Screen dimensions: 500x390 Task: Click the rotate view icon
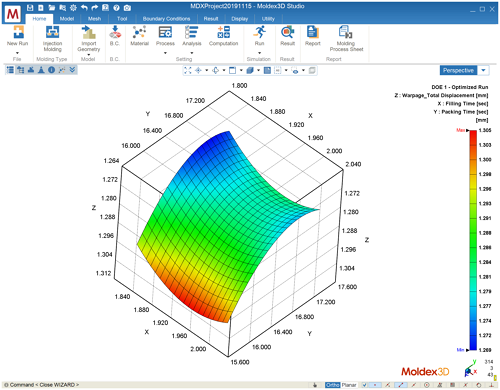tap(216, 70)
